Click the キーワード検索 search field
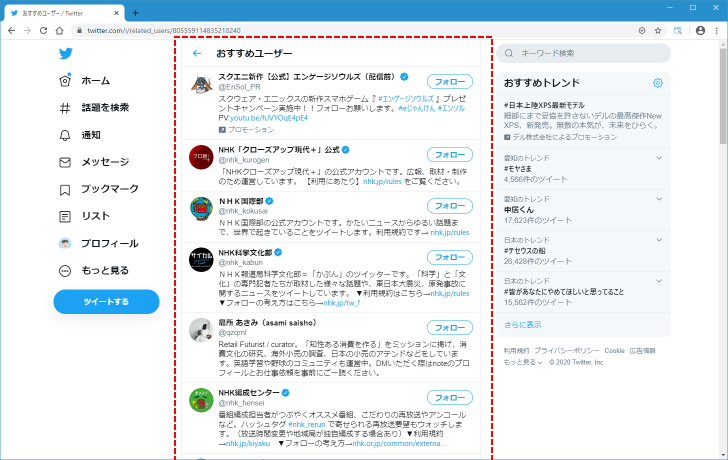The width and height of the screenshot is (728, 460). click(x=584, y=53)
